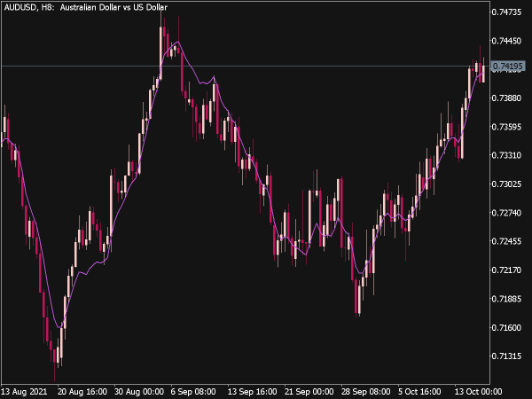Click the 6 Sep 08:00 time label

click(x=193, y=392)
